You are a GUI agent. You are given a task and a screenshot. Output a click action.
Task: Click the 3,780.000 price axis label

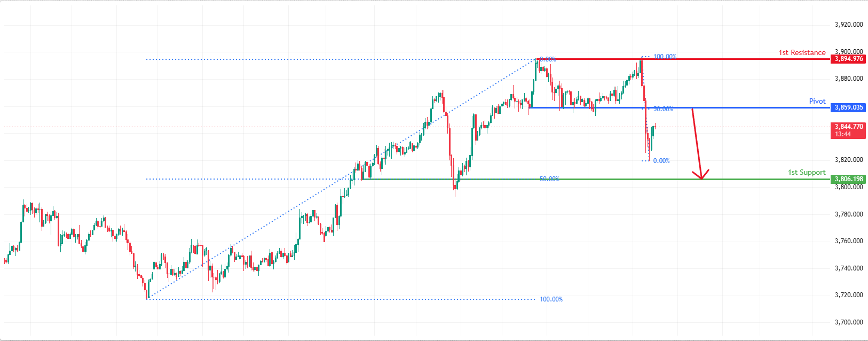848,214
